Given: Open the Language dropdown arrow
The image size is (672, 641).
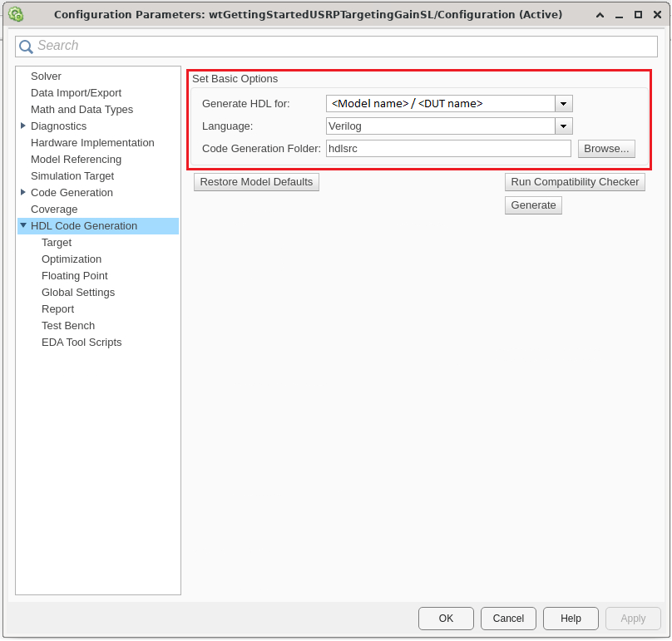Looking at the screenshot, I should 564,126.
